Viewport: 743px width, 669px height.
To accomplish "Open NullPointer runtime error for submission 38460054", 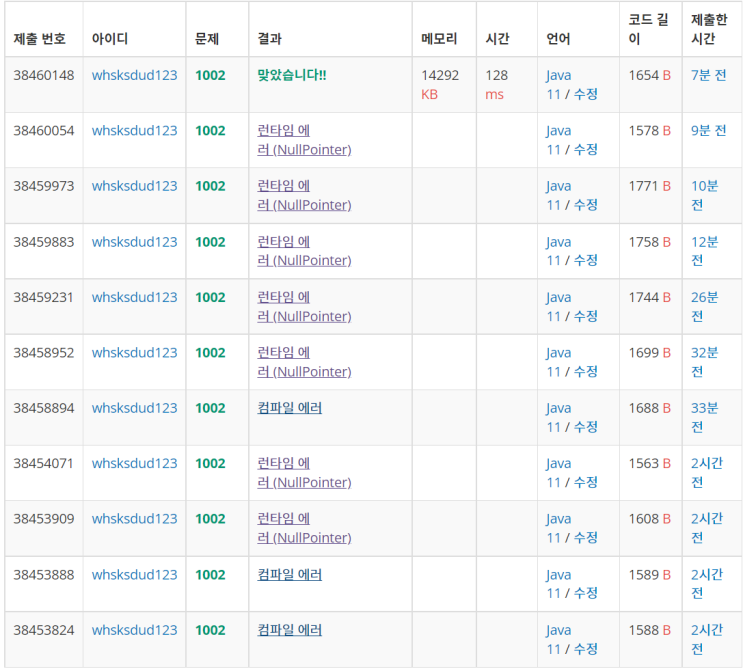I will 304,140.
